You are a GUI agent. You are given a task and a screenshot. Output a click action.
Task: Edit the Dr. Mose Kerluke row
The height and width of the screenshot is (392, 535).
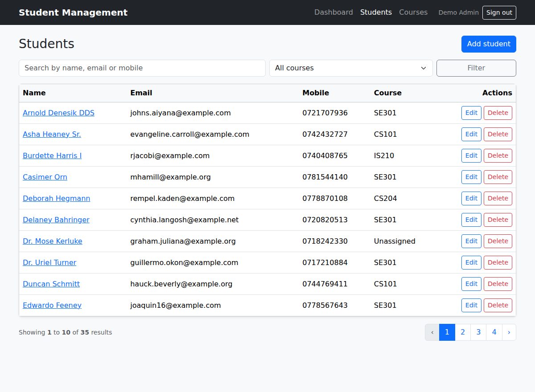[471, 241]
